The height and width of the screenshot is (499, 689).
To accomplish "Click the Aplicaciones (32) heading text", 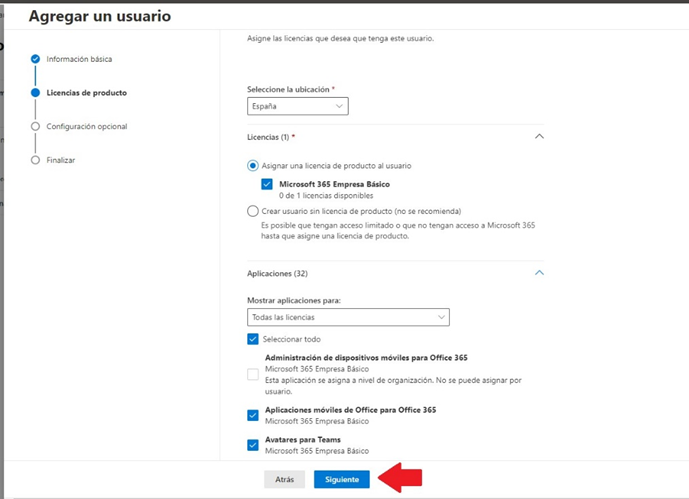I will 277,273.
